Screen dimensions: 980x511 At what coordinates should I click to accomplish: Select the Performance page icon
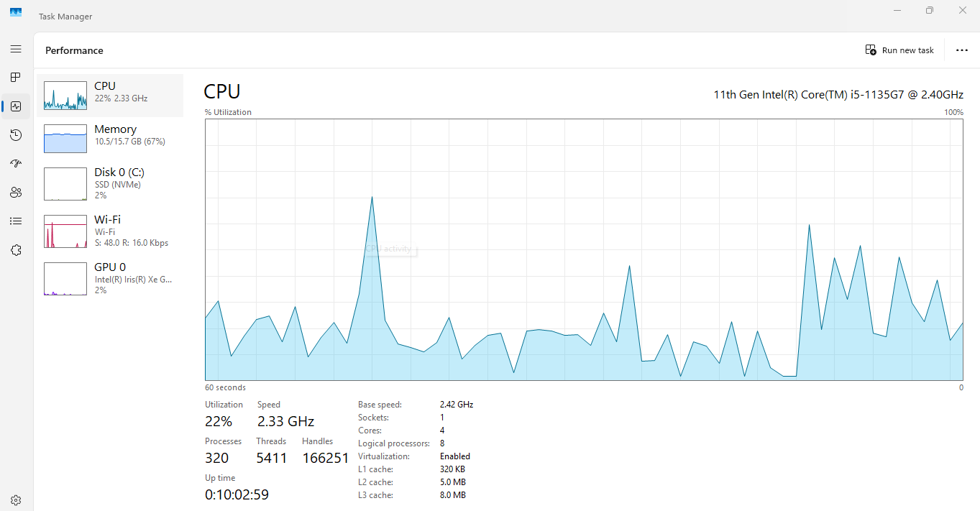click(16, 106)
